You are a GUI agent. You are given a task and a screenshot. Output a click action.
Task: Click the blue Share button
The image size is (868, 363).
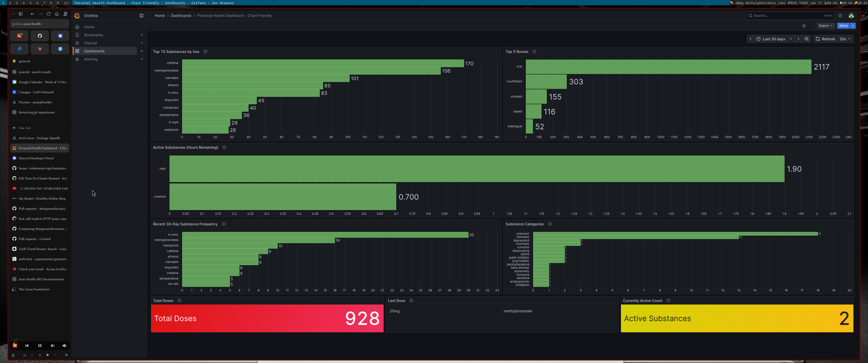pyautogui.click(x=843, y=26)
